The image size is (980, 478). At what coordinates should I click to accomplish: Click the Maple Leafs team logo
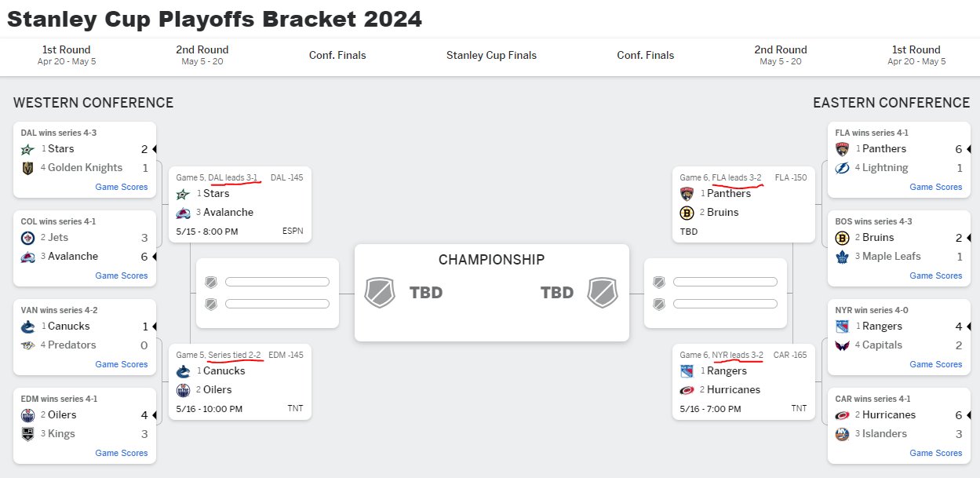tap(843, 257)
